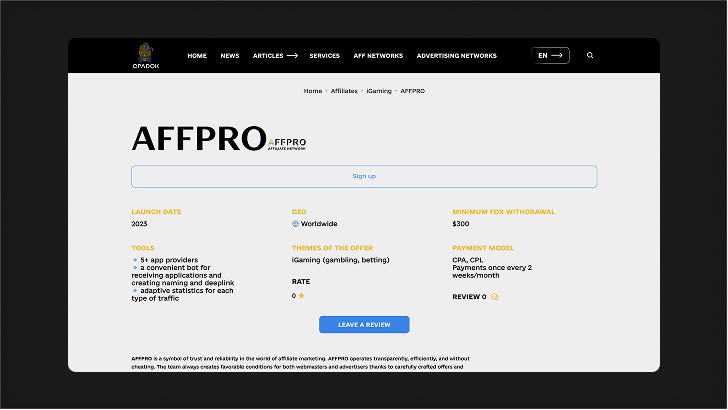The width and height of the screenshot is (728, 410).
Task: Open the EN language selector
Action: click(550, 55)
